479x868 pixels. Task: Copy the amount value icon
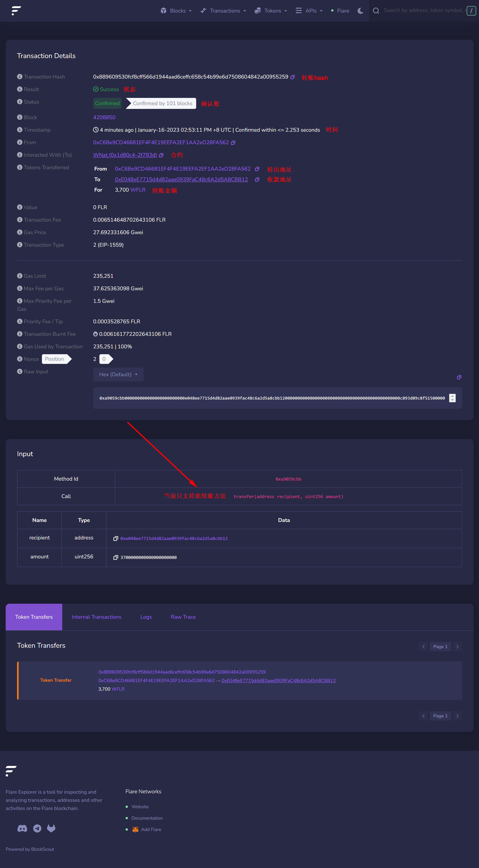point(116,557)
